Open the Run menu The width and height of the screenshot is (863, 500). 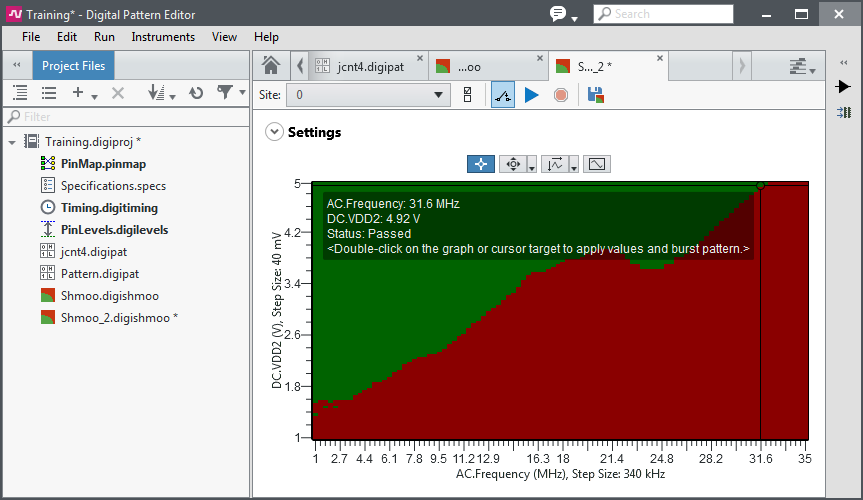pyautogui.click(x=104, y=37)
